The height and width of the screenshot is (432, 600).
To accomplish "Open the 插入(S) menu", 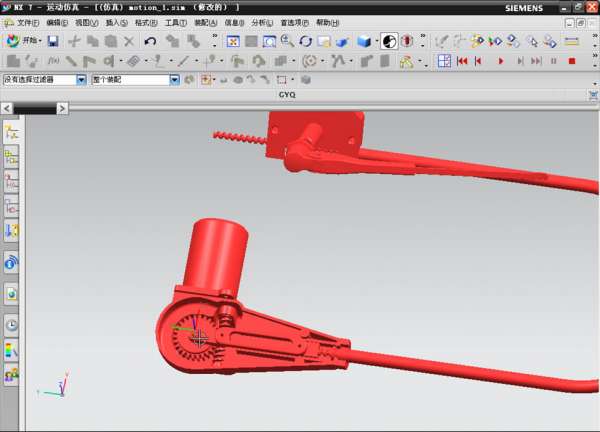I will (x=116, y=23).
